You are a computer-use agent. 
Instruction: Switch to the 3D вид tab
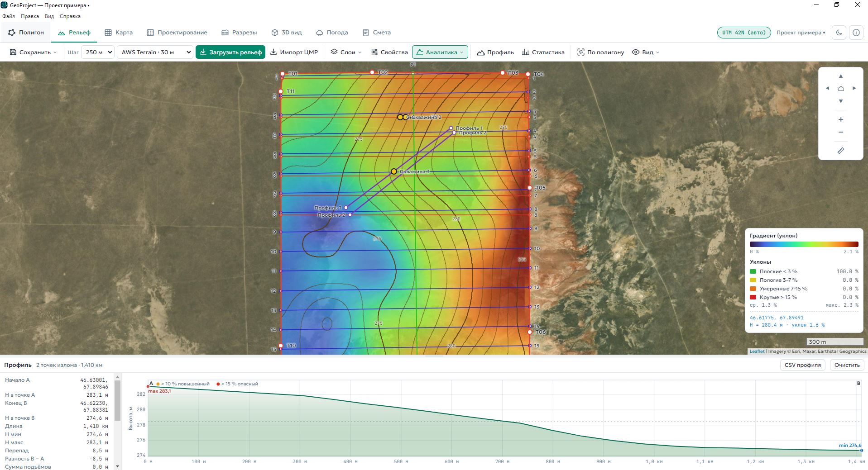pos(287,33)
